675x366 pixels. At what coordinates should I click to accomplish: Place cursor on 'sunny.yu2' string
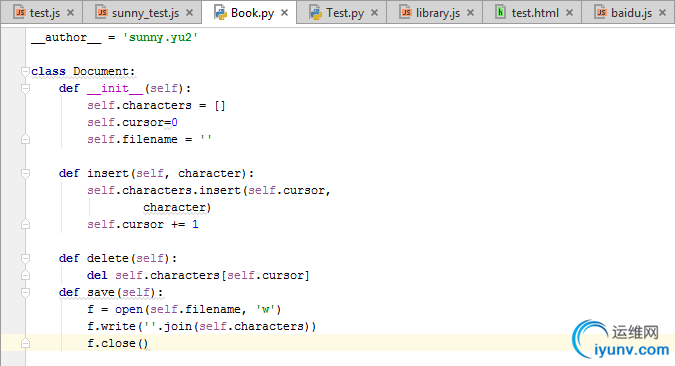(160, 37)
